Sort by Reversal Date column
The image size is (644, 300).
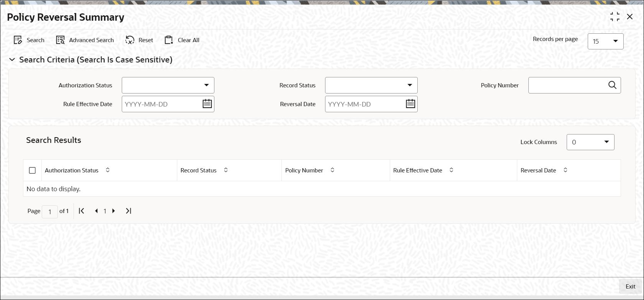[x=565, y=170]
